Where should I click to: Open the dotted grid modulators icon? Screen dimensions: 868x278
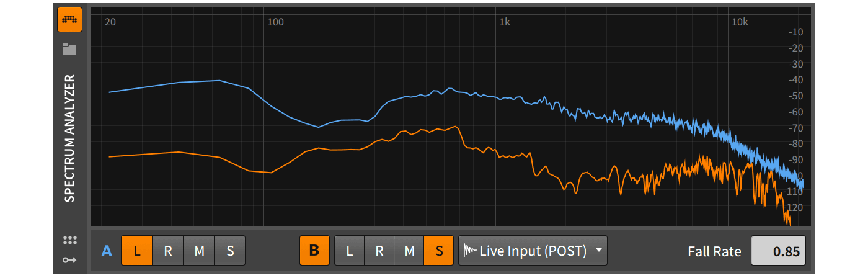69,241
